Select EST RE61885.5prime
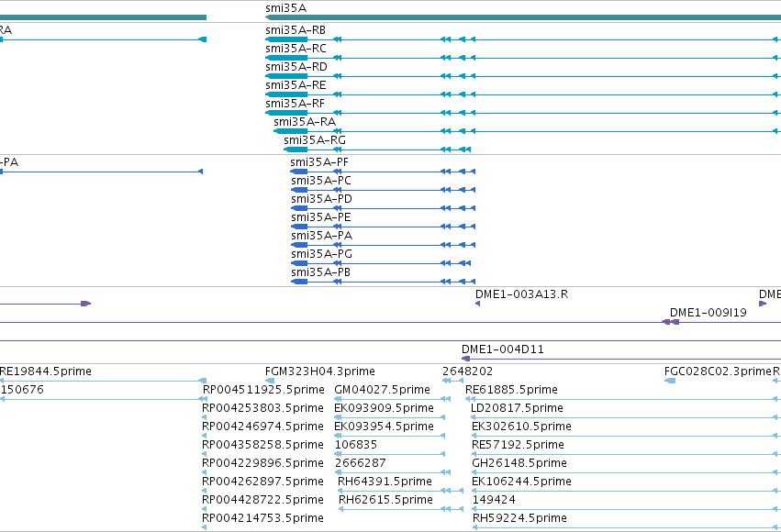781x532 pixels. pos(511,390)
